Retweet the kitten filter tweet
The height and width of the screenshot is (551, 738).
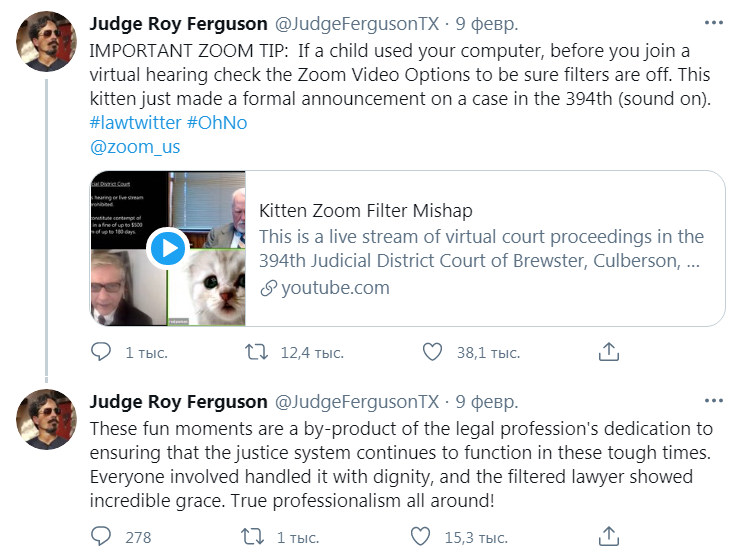pyautogui.click(x=257, y=352)
